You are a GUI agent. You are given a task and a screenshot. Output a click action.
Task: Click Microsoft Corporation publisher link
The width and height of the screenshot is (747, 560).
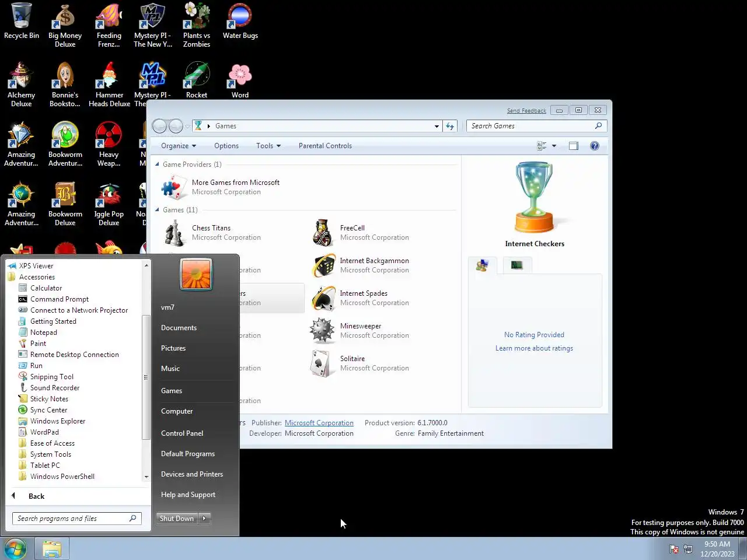(319, 423)
